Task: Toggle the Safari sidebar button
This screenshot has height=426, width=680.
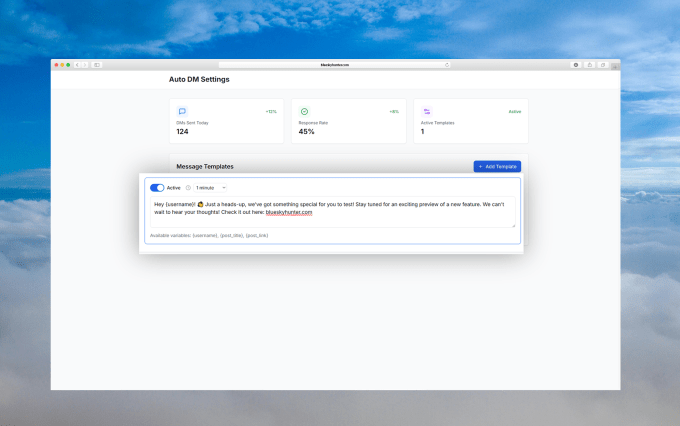Action: (x=97, y=65)
